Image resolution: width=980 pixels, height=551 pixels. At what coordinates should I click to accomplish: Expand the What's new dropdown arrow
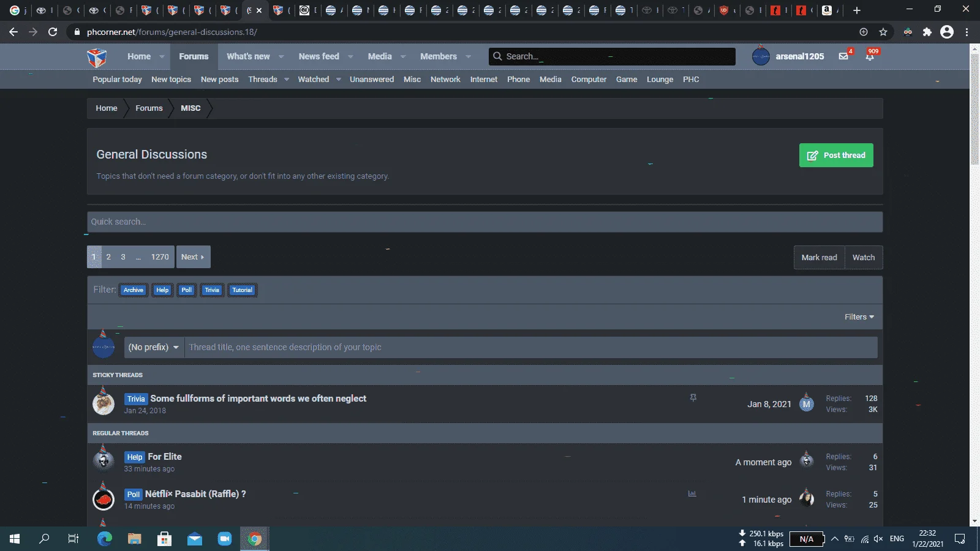tap(281, 56)
